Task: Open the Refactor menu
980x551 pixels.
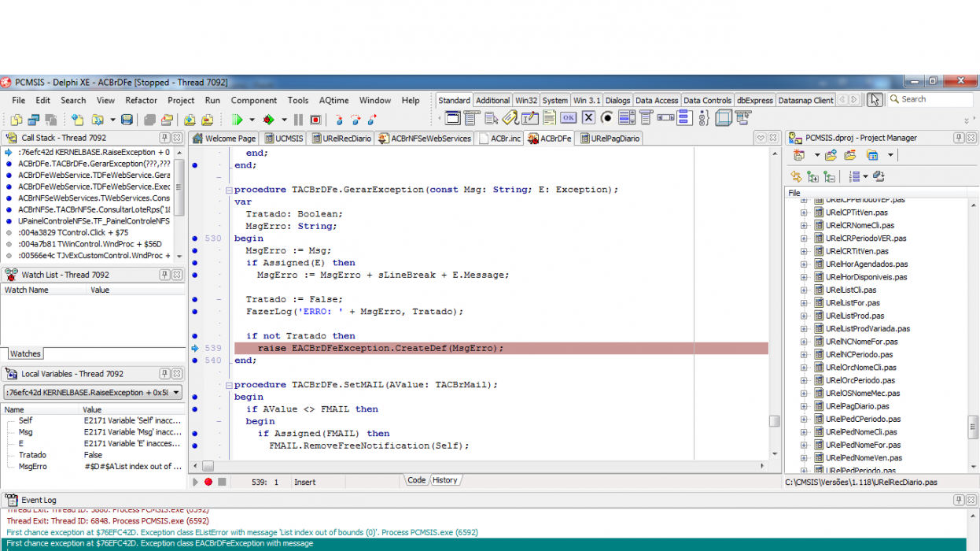Action: pyautogui.click(x=142, y=100)
